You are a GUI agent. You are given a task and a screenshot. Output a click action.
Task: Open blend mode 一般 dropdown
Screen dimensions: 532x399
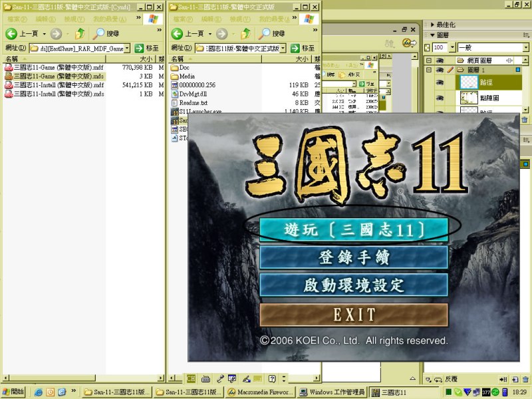(525, 47)
